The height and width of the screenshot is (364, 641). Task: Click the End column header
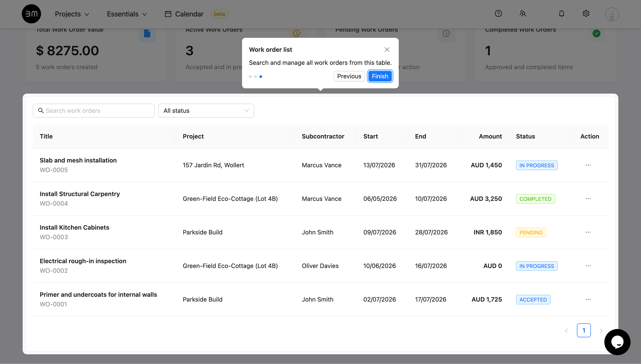pos(421,136)
